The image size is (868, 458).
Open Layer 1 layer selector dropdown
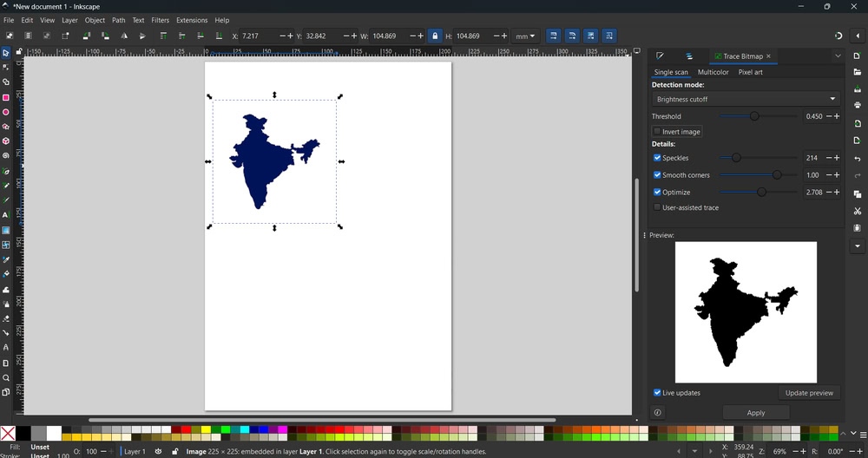pos(134,451)
